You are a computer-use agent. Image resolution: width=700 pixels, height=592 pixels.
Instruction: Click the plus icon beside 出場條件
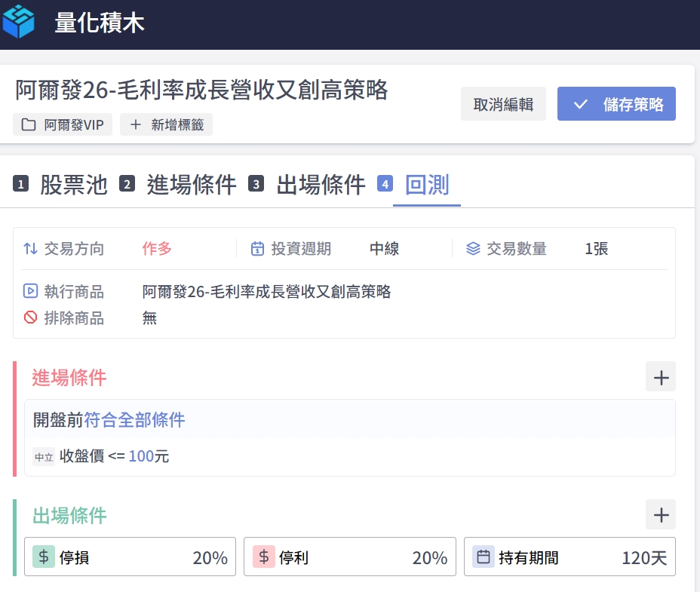coord(661,515)
